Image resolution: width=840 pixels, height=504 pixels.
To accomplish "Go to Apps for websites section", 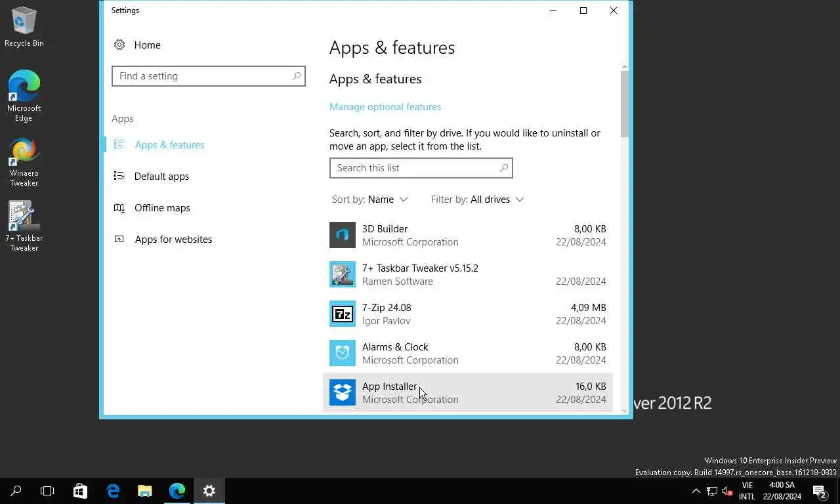I will 173,239.
